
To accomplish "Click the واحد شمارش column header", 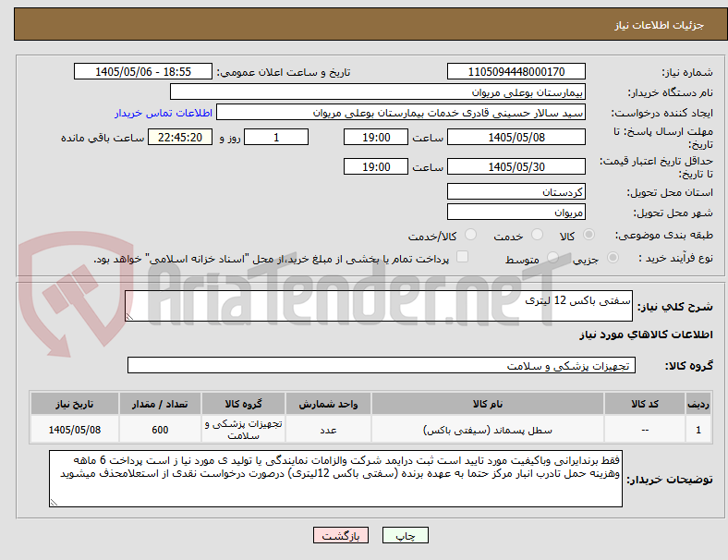I will 328,404.
